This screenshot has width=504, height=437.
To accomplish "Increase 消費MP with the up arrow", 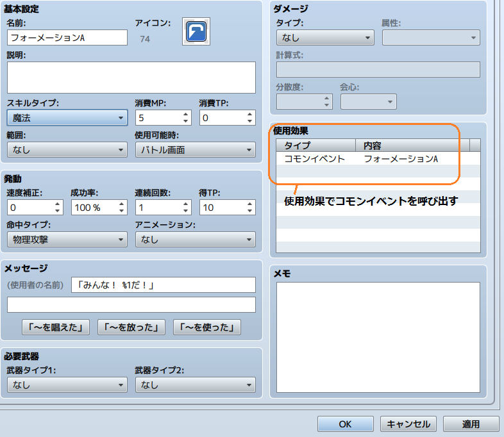I will [185, 114].
